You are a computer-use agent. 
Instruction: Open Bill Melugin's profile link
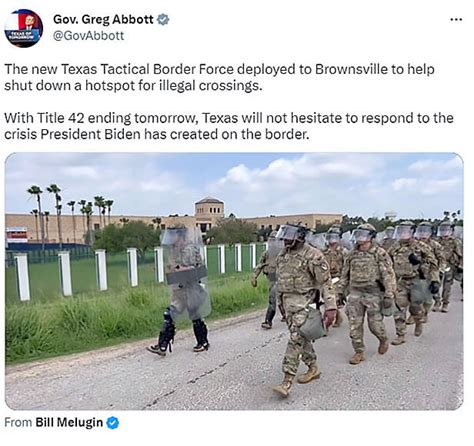69,422
